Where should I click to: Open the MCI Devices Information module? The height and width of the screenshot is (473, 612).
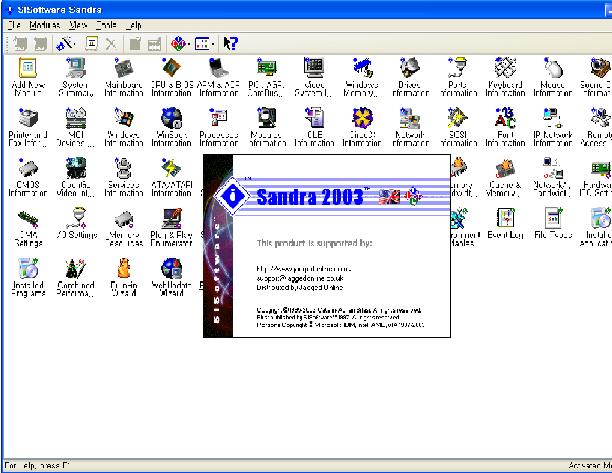coord(75,127)
